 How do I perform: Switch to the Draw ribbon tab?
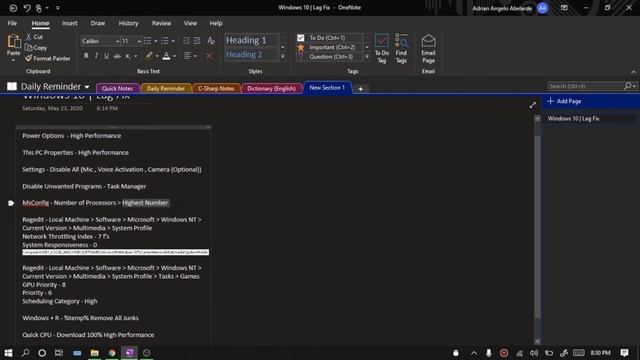(x=98, y=23)
